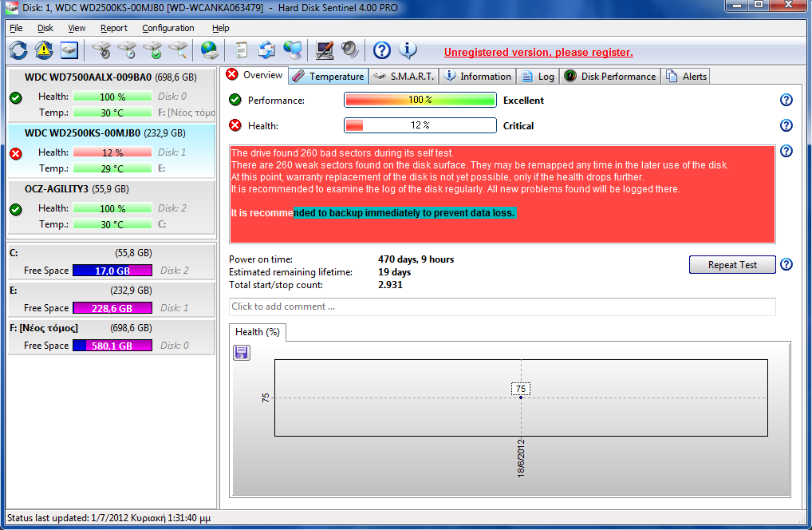Open the Help menu
Image resolution: width=812 pixels, height=530 pixels.
coord(221,28)
